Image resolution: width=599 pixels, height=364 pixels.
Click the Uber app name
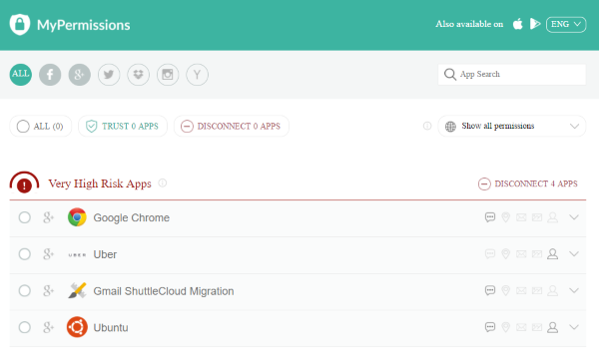coord(105,254)
